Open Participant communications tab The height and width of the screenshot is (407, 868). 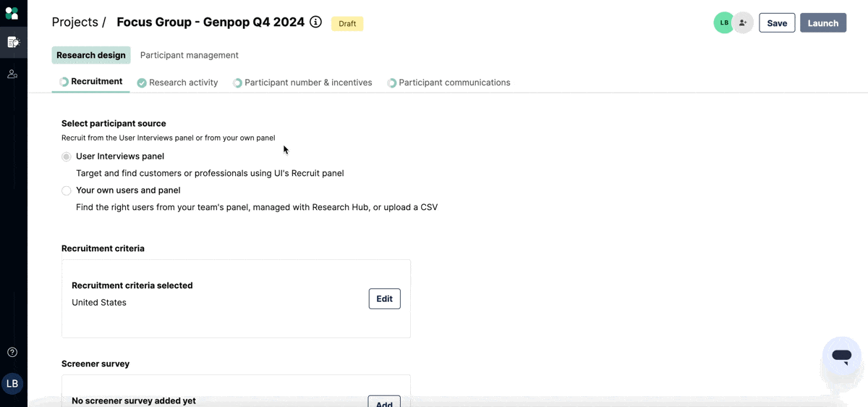click(x=454, y=83)
